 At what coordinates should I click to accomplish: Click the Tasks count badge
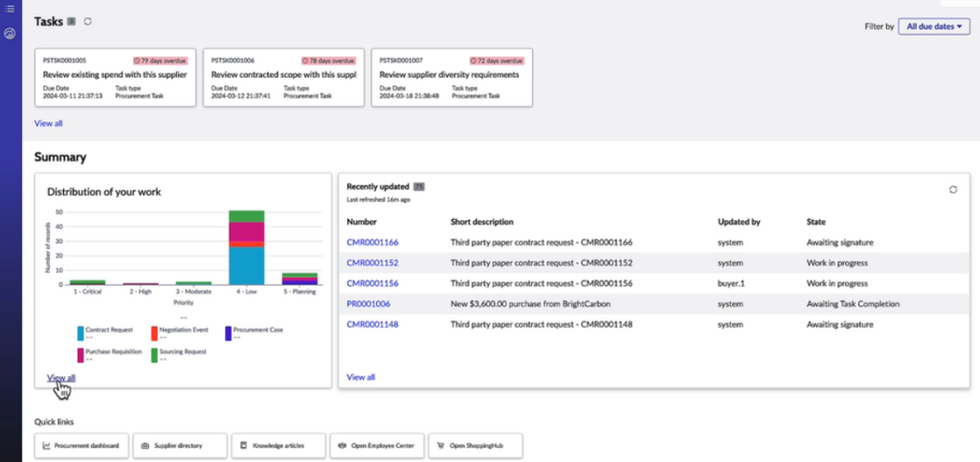coord(71,21)
